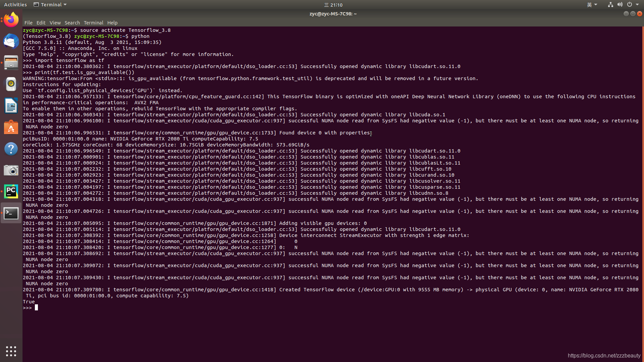The height and width of the screenshot is (362, 644).
Task: Click the 'libcufft.so.10' library line
Action: coord(237,169)
